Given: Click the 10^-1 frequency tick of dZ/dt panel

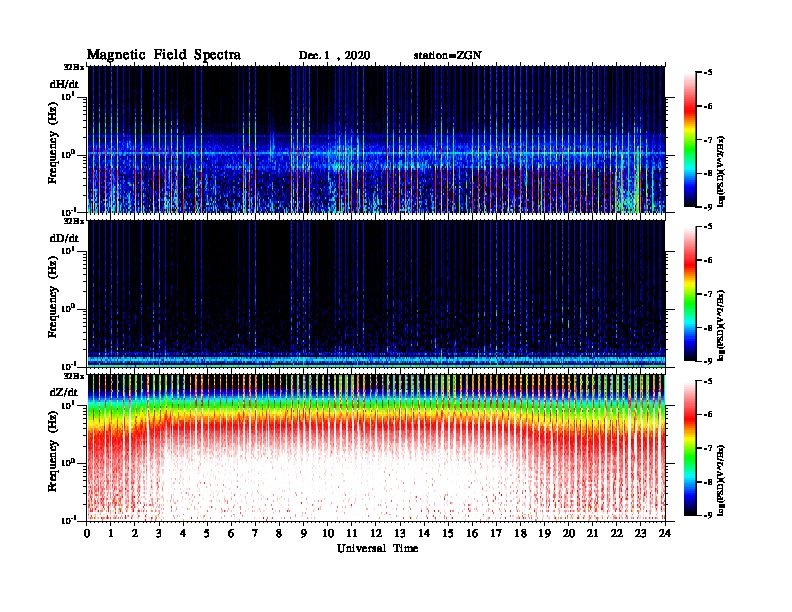Looking at the screenshot, I should [x=69, y=520].
